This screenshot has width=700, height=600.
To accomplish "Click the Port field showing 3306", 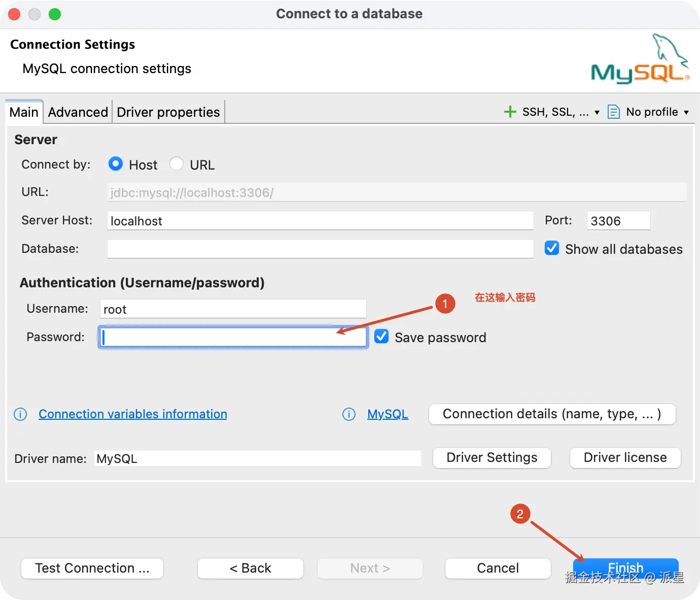I will tap(619, 221).
